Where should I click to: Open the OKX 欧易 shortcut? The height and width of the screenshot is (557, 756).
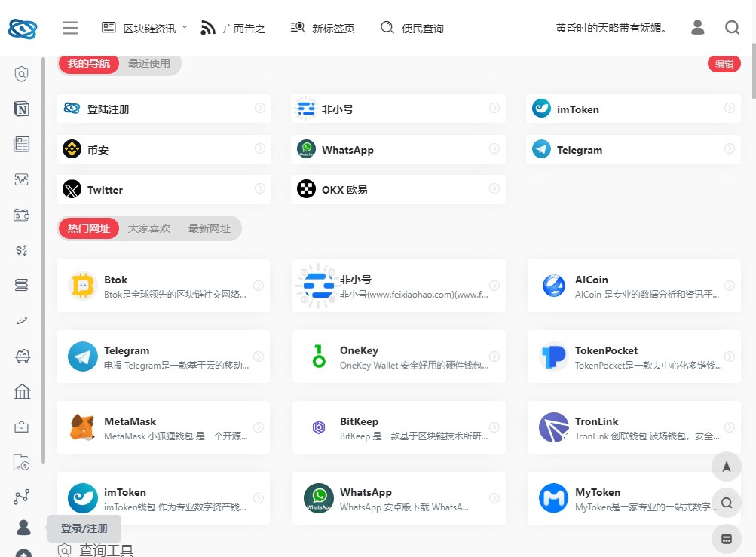pyautogui.click(x=398, y=189)
